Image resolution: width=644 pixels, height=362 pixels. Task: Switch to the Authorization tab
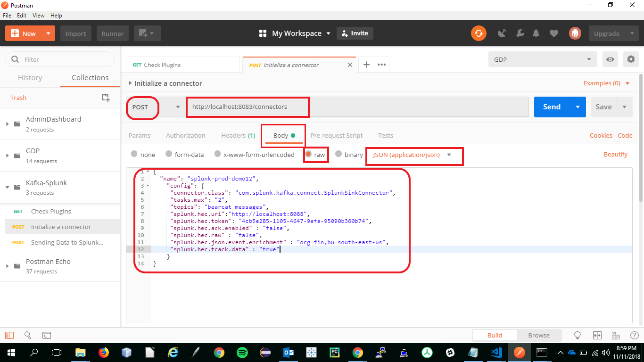coord(186,135)
